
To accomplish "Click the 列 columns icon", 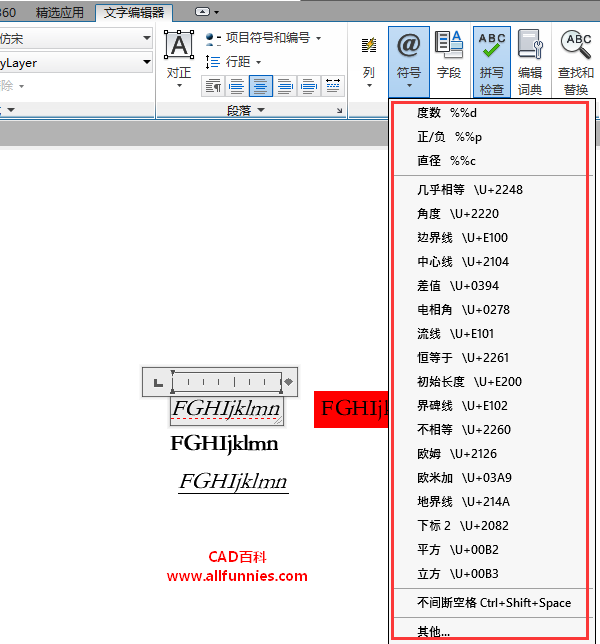I will click(369, 55).
